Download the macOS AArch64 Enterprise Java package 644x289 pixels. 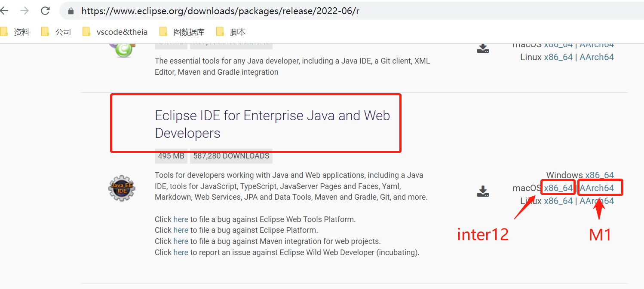pyautogui.click(x=597, y=188)
